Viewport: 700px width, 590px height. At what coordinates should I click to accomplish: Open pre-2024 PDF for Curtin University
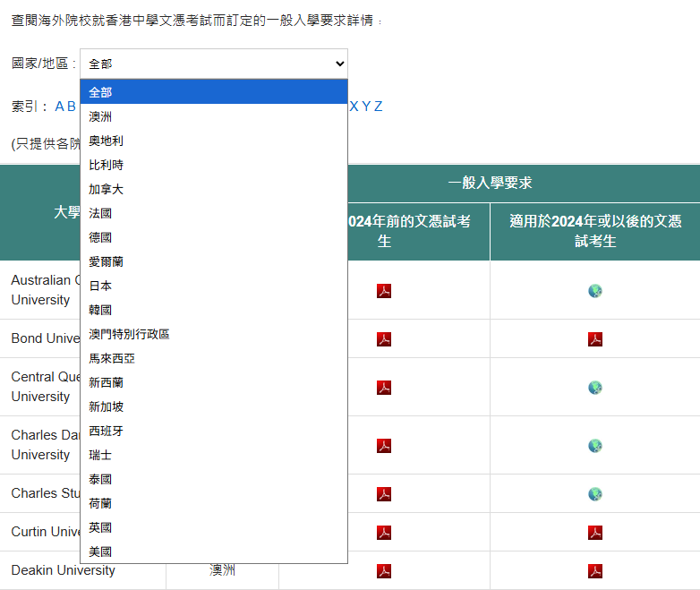point(384,533)
